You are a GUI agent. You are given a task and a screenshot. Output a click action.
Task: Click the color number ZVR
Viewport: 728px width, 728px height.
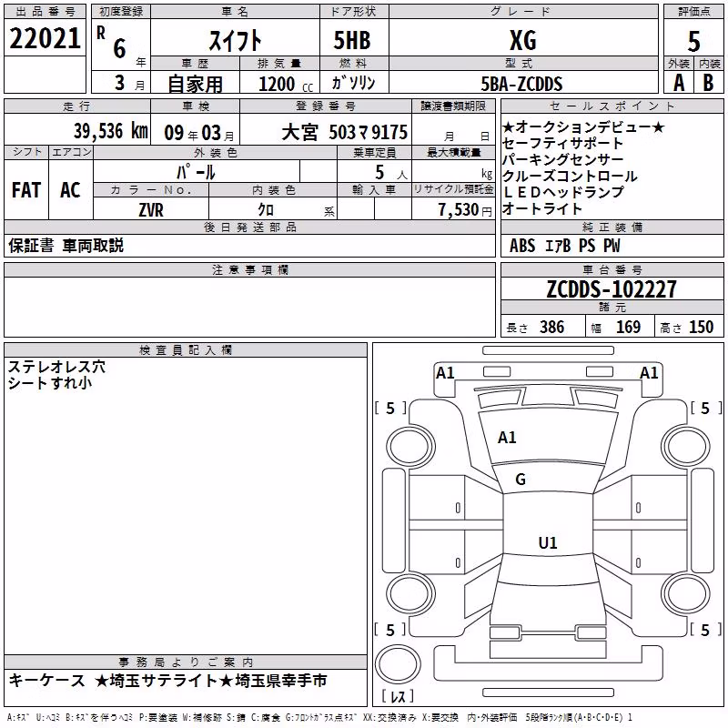coord(151,210)
